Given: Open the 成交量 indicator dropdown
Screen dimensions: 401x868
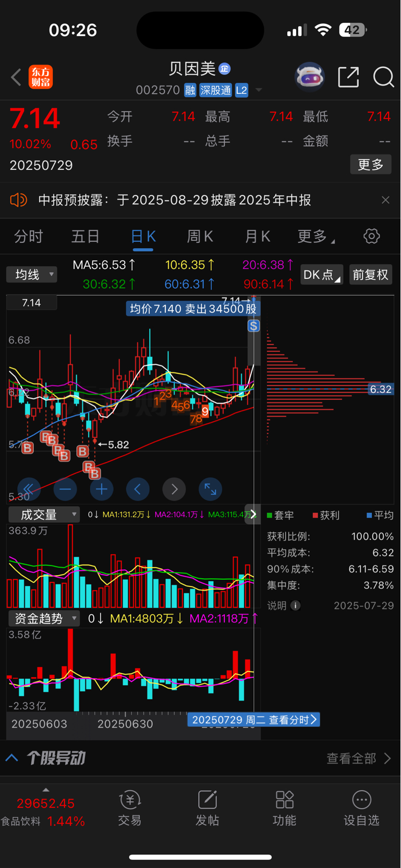Looking at the screenshot, I should point(44,515).
